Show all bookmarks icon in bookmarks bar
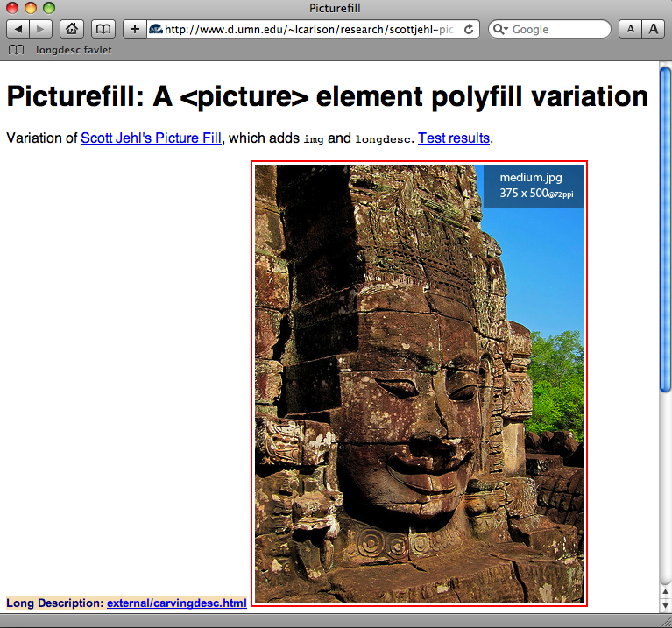Viewport: 672px width, 628px height. (16, 50)
